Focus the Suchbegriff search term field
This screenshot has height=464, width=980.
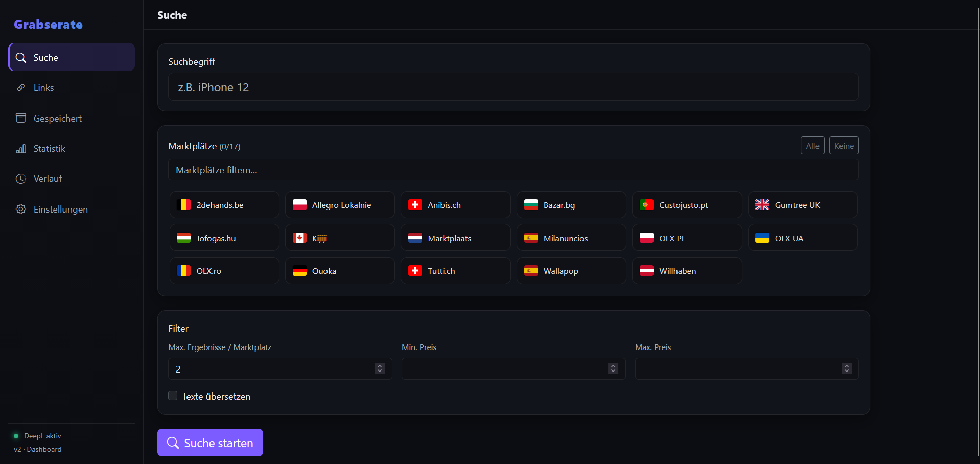pos(514,87)
